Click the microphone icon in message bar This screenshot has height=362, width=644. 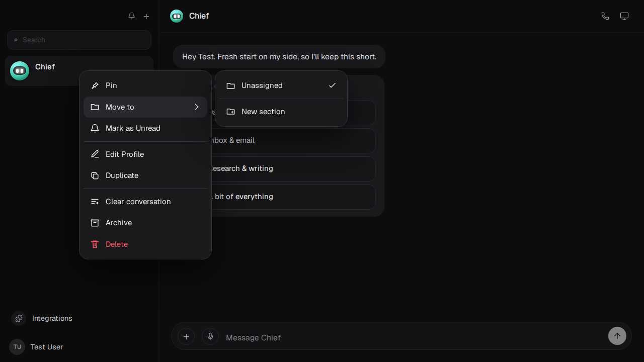click(x=210, y=336)
